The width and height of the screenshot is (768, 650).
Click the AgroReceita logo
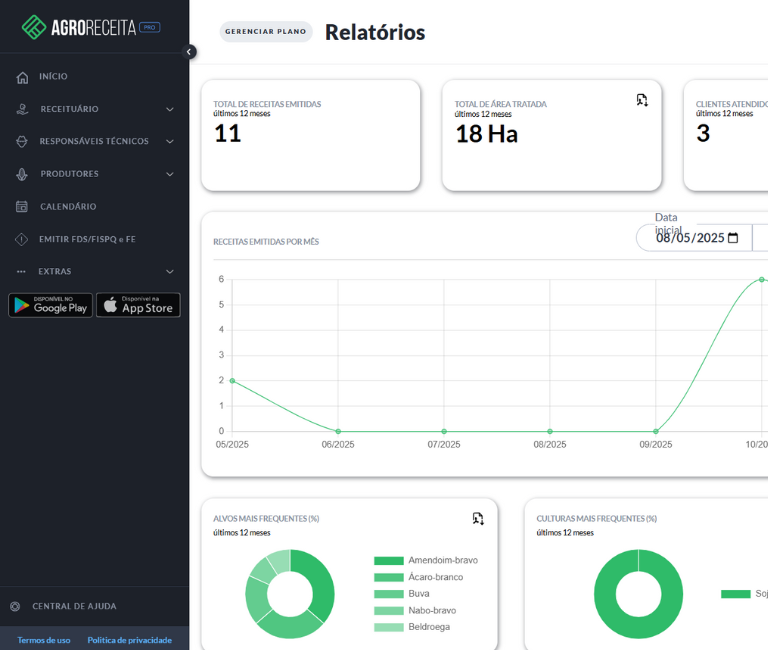pyautogui.click(x=90, y=27)
